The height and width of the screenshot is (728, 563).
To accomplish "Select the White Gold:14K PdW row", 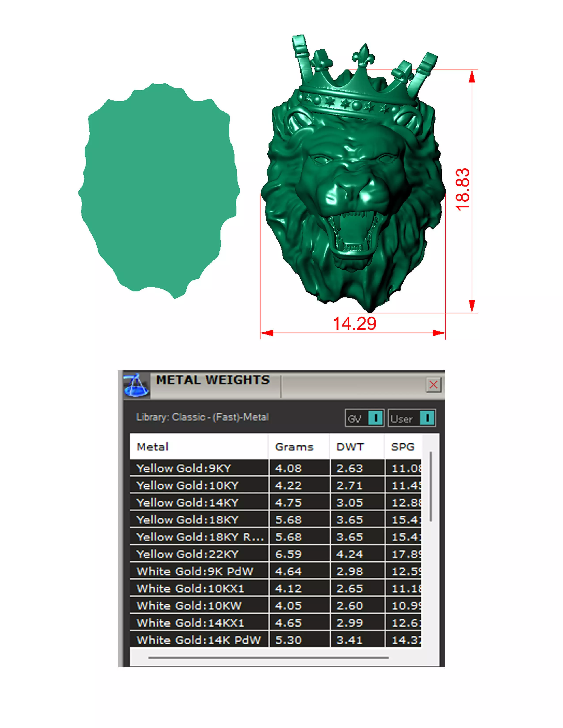I will click(x=276, y=640).
